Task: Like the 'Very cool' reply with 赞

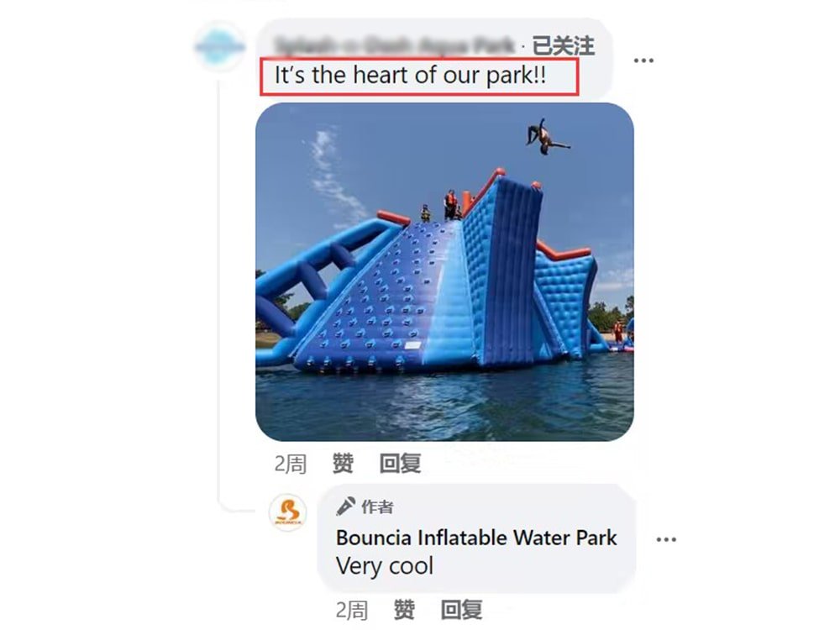Action: point(405,610)
